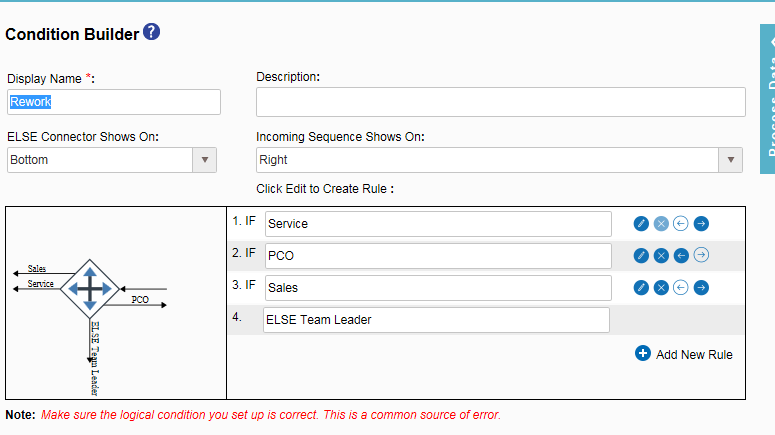Click the ELSE Team Leader field

click(435, 320)
